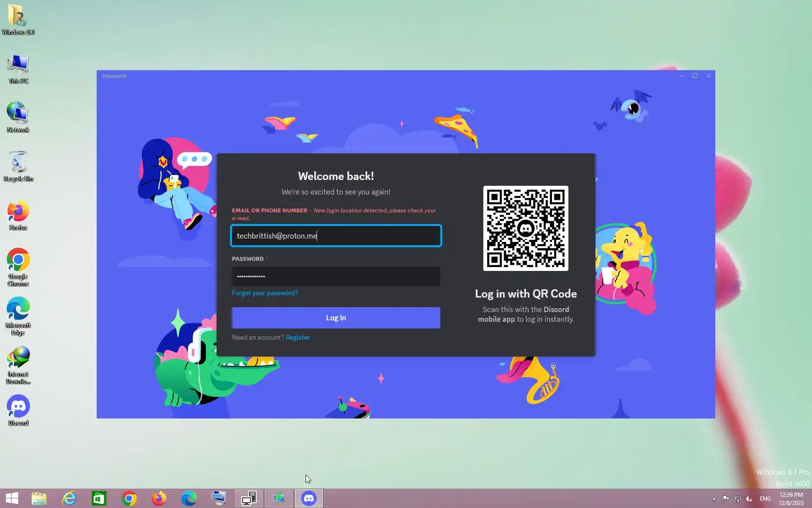Open the Action Center flag icon
This screenshot has width=812, height=508.
[x=726, y=499]
